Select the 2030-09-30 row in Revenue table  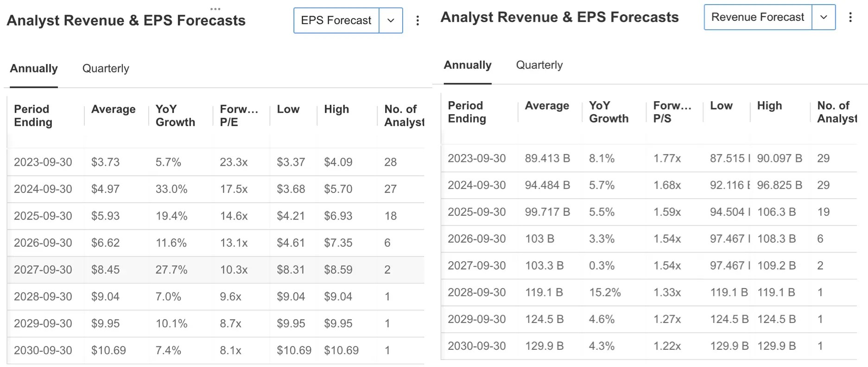pyautogui.click(x=649, y=346)
